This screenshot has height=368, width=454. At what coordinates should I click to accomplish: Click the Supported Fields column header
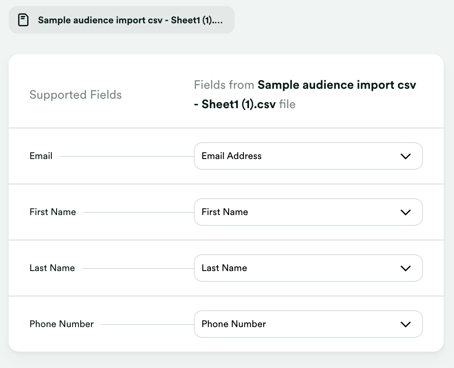tap(75, 95)
